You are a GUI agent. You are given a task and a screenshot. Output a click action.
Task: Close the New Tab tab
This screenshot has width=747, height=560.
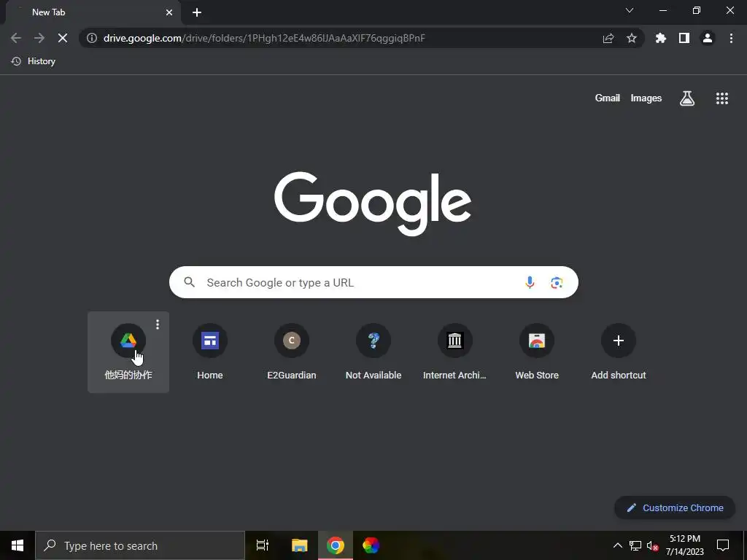169,12
